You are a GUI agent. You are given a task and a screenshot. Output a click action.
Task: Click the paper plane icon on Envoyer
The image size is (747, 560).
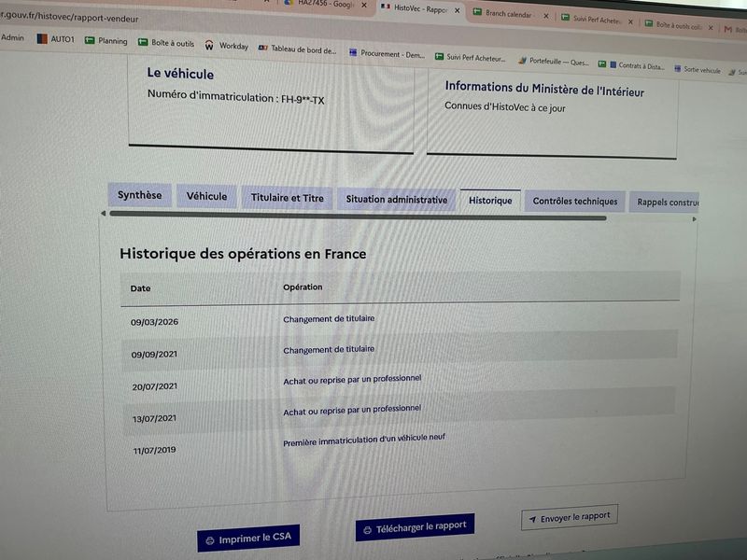[x=532, y=520]
